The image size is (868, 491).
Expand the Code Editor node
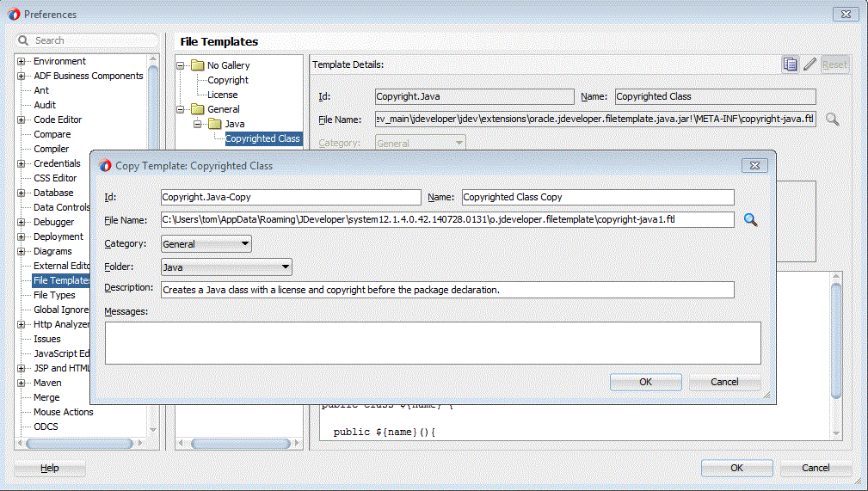click(x=21, y=120)
